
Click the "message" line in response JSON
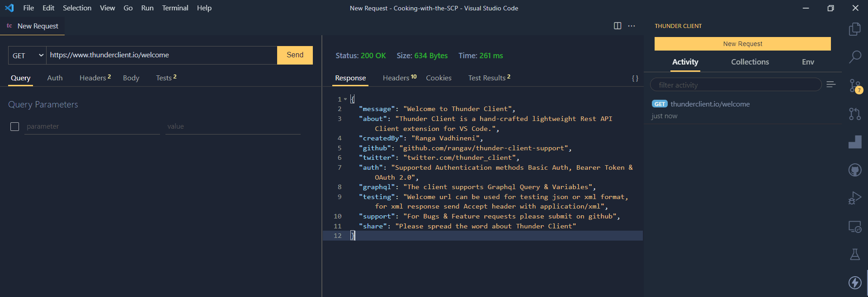[437, 109]
